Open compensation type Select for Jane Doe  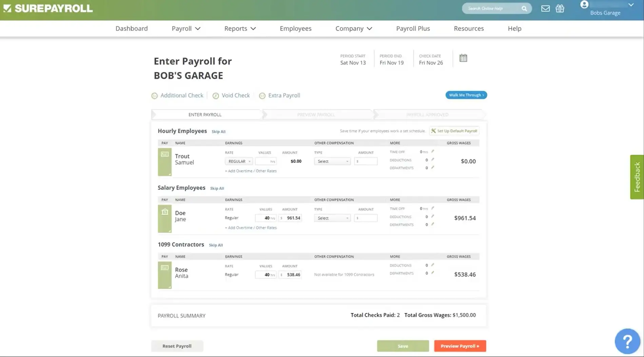332,218
